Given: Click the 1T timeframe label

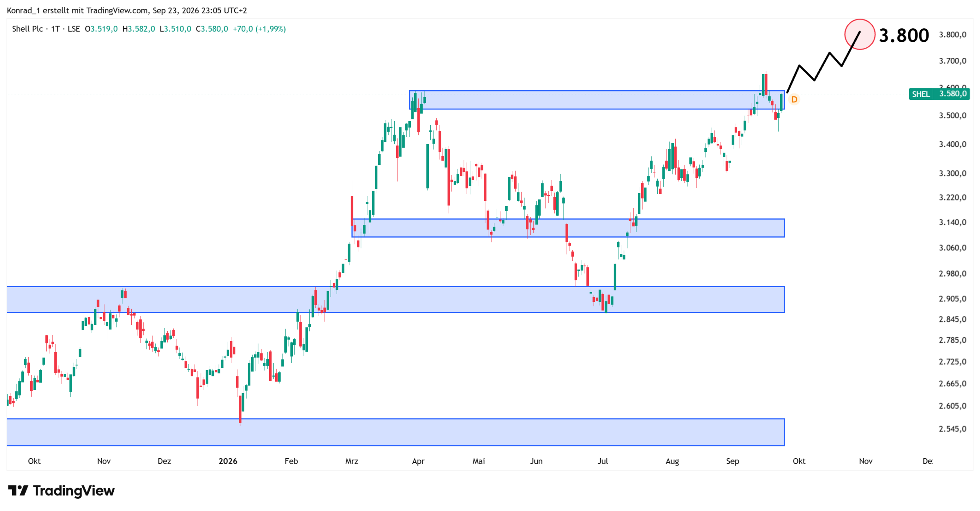Looking at the screenshot, I should (x=56, y=29).
